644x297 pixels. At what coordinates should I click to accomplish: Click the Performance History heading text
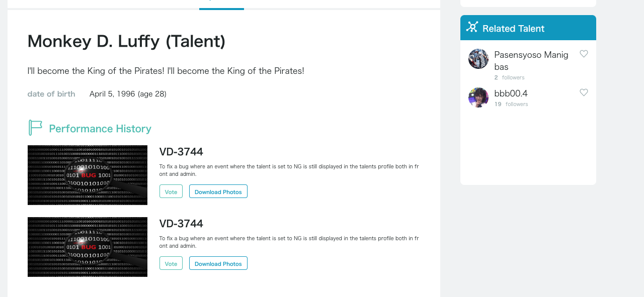click(x=100, y=129)
